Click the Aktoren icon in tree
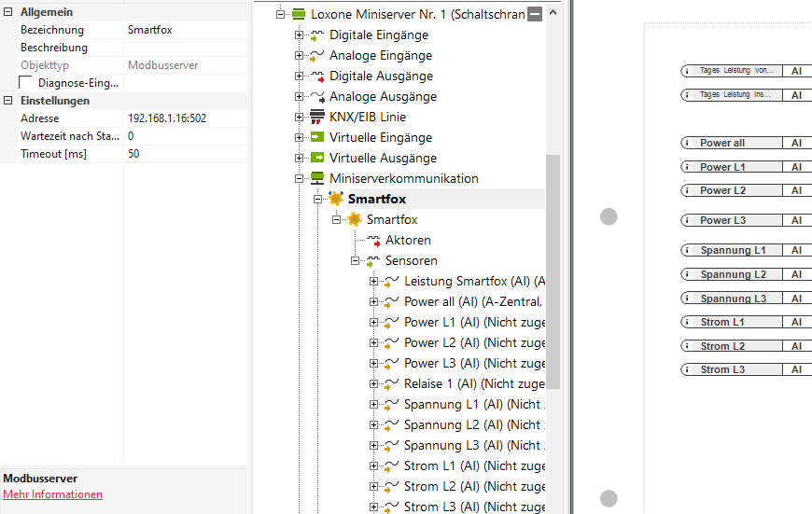 pyautogui.click(x=373, y=240)
